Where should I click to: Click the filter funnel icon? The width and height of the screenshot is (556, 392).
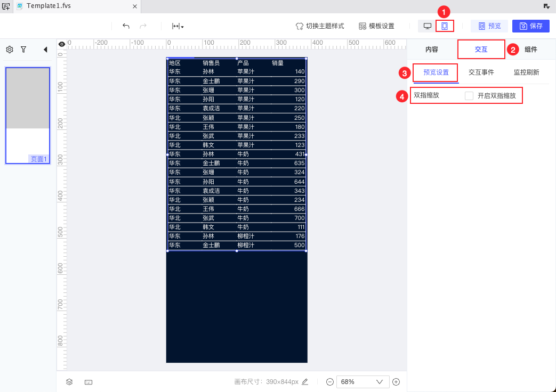click(23, 50)
